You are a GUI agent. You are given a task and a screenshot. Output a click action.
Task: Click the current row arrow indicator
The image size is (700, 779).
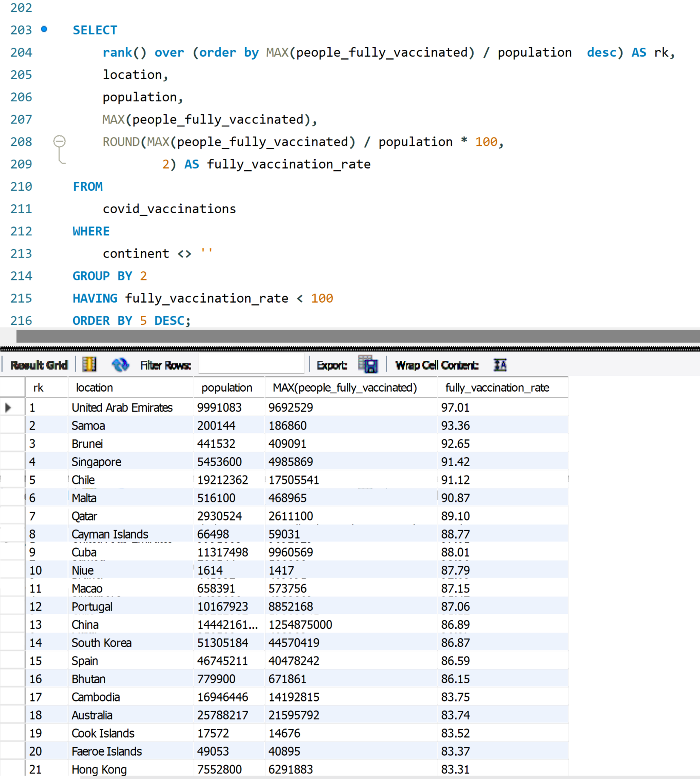tap(8, 407)
